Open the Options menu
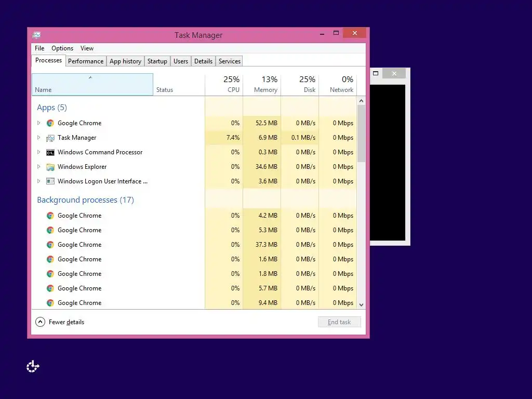This screenshot has width=532, height=399. coord(62,48)
